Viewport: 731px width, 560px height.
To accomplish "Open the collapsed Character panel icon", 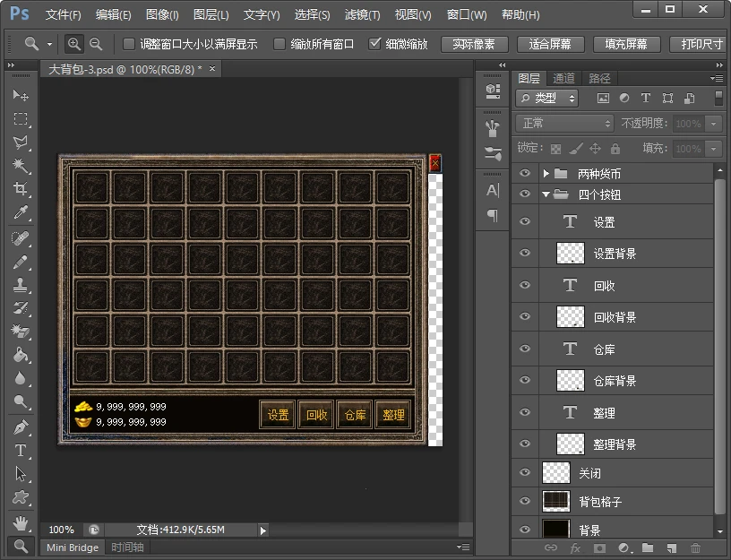I will (x=493, y=190).
